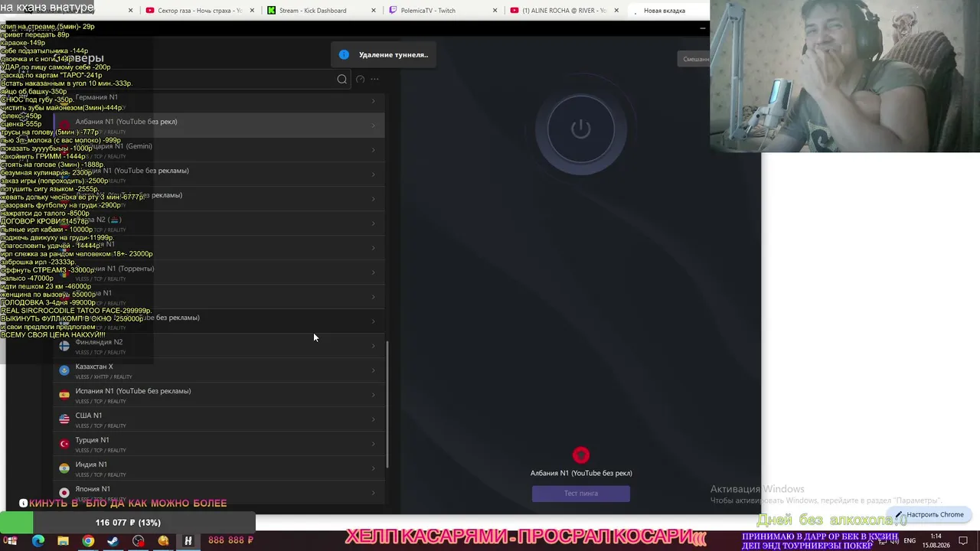980x551 pixels.
Task: Click the USA flag icon
Action: click(64, 419)
